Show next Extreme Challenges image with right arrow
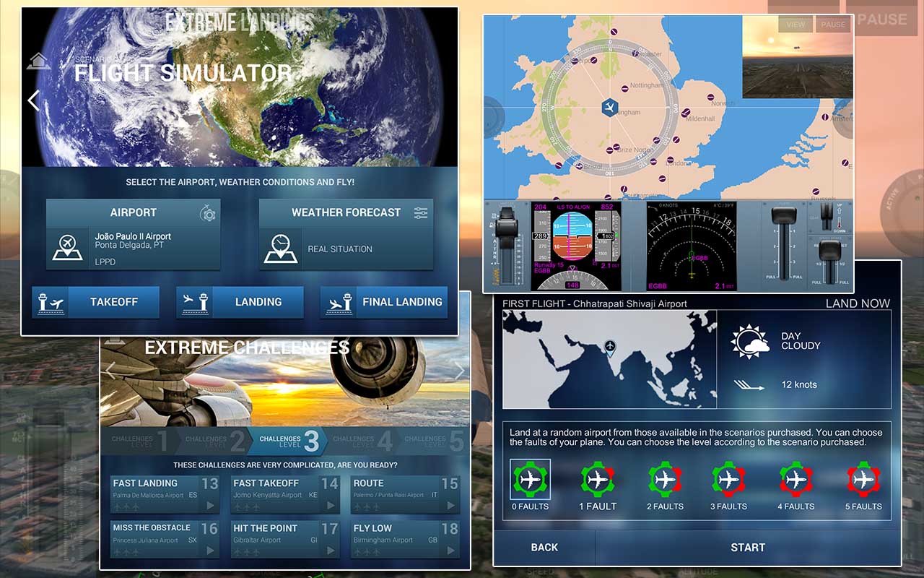This screenshot has width=924, height=578. pyautogui.click(x=459, y=371)
